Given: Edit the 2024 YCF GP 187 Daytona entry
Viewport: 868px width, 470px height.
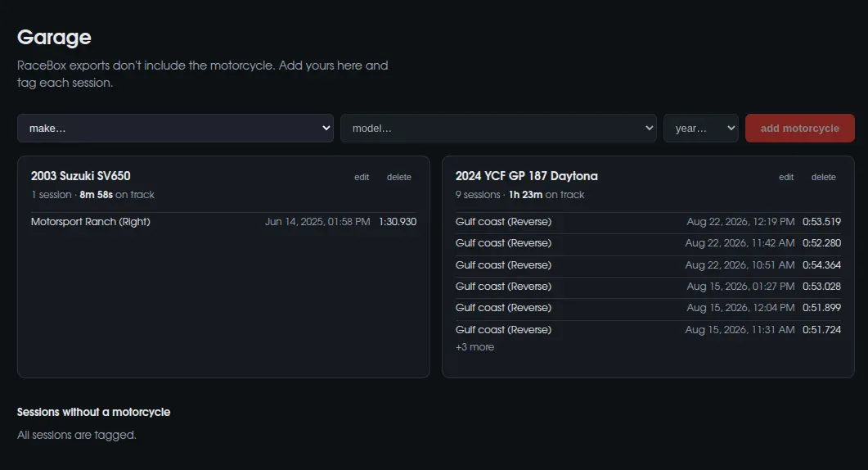Looking at the screenshot, I should pyautogui.click(x=786, y=177).
